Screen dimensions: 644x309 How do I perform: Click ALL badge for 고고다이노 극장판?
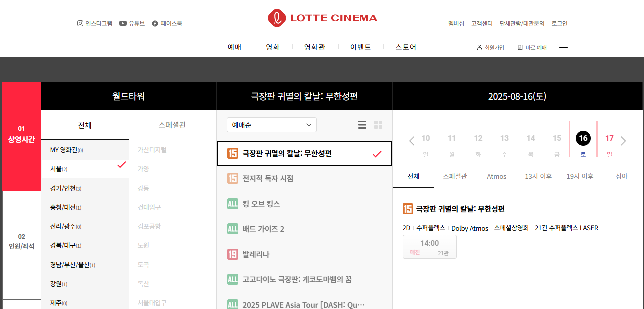233,279
